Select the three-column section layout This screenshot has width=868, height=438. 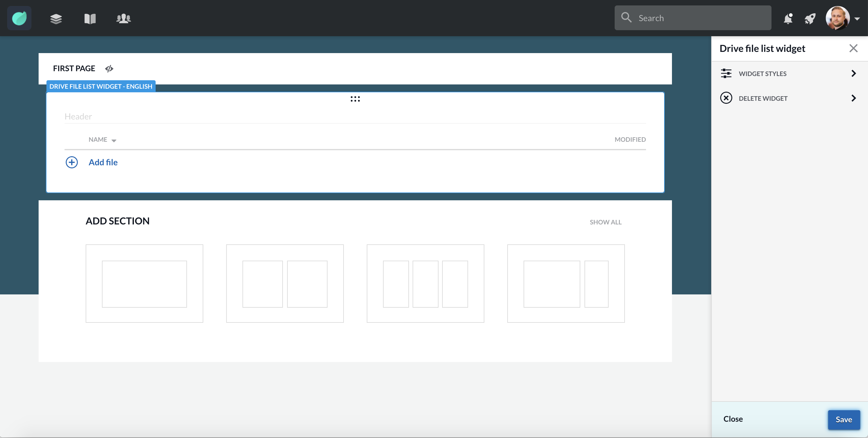pos(425,283)
